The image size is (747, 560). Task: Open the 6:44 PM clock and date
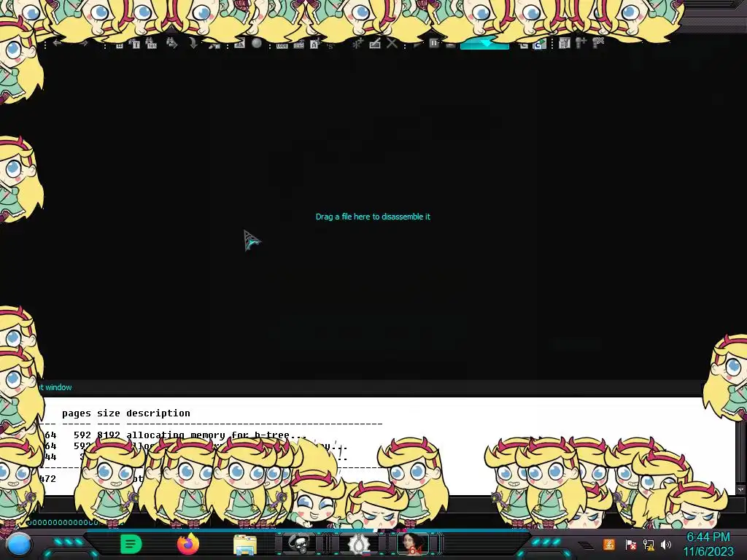708,544
